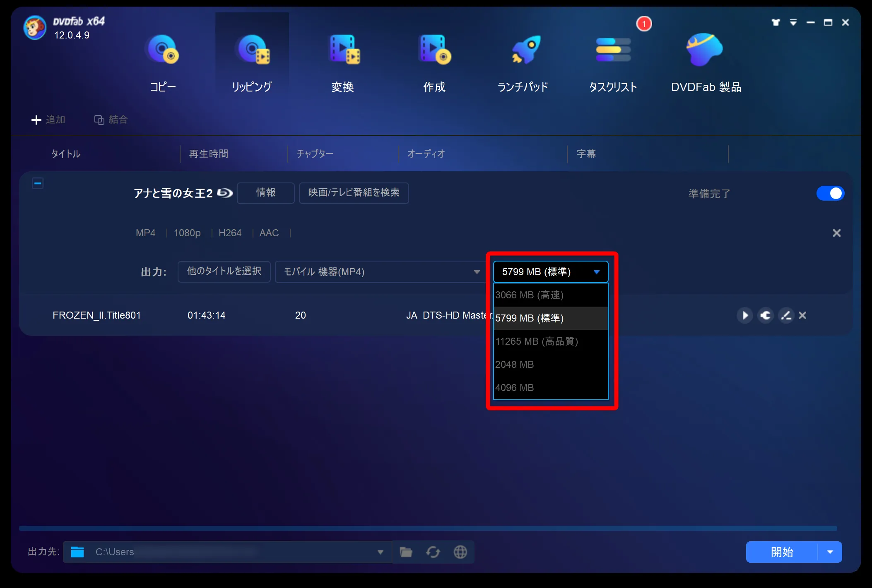Remove the source with the profile row X
The height and width of the screenshot is (588, 872).
tap(836, 233)
